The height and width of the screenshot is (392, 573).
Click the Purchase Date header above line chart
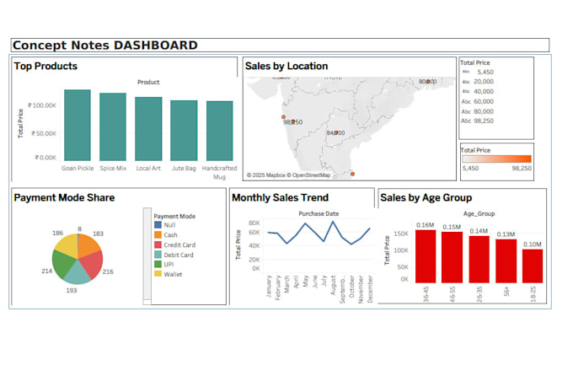(x=319, y=213)
